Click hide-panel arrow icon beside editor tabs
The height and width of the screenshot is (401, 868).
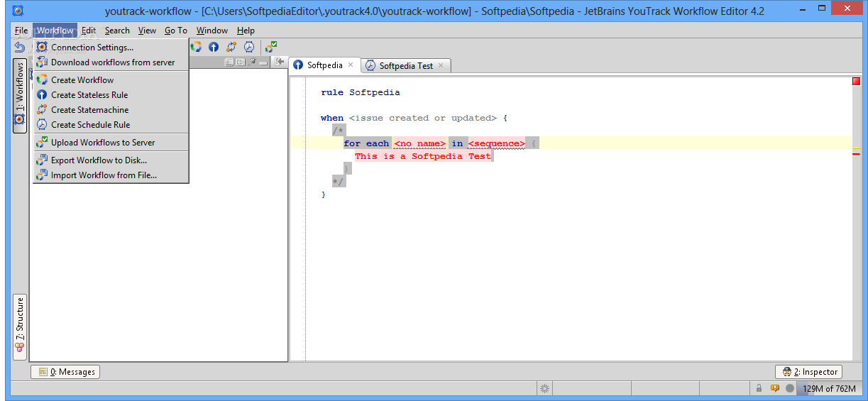tap(280, 62)
